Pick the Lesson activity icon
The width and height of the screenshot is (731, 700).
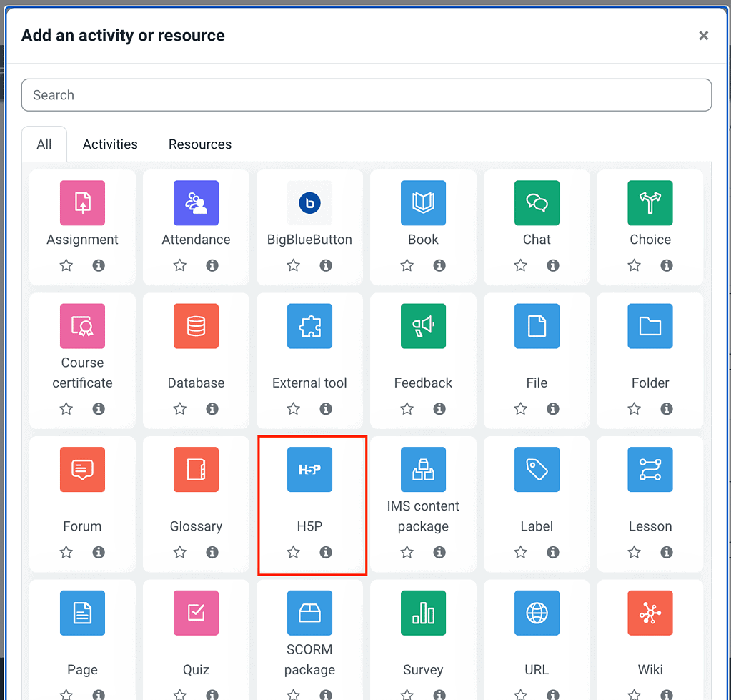click(650, 469)
